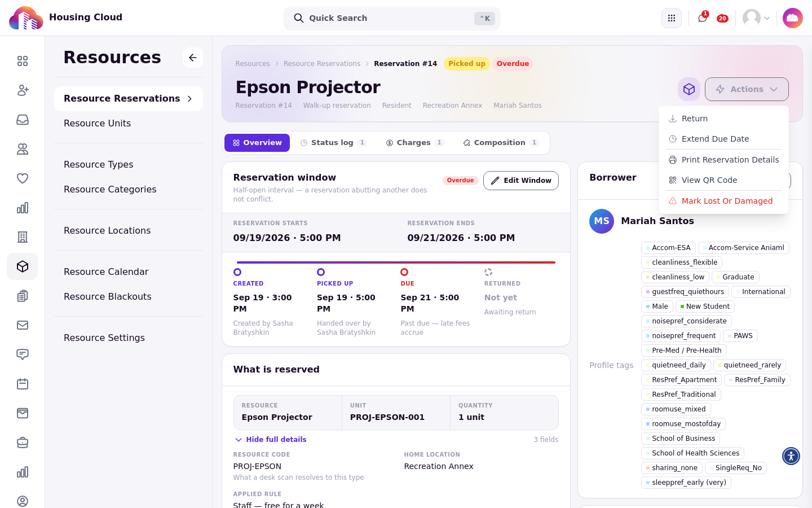Open Resource Blackouts in side menu

pyautogui.click(x=129, y=297)
